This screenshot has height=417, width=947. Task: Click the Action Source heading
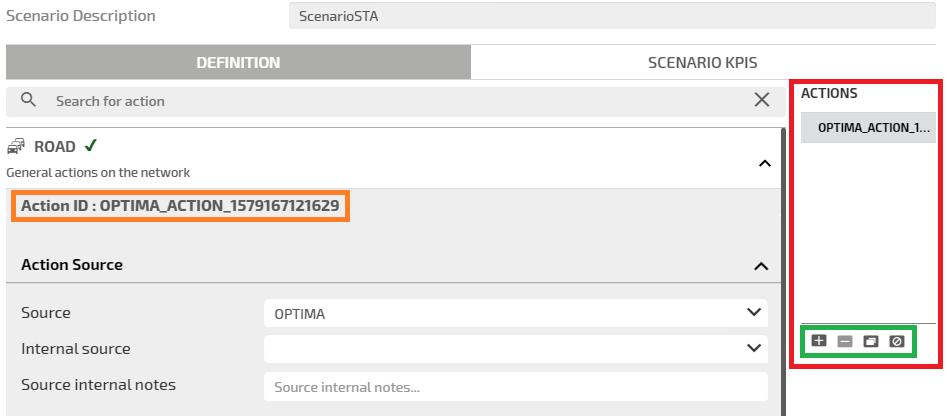[72, 265]
